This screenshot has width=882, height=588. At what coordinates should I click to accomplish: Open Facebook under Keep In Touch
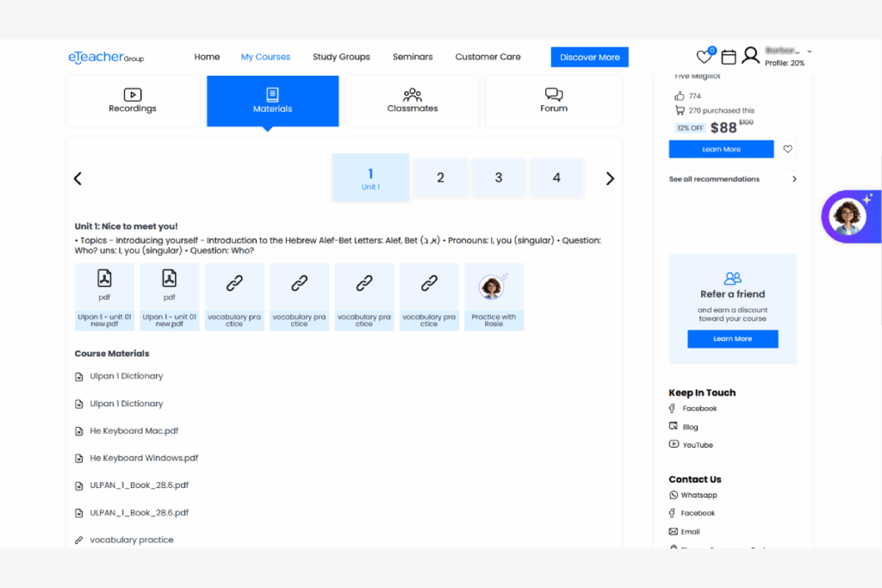pyautogui.click(x=699, y=409)
